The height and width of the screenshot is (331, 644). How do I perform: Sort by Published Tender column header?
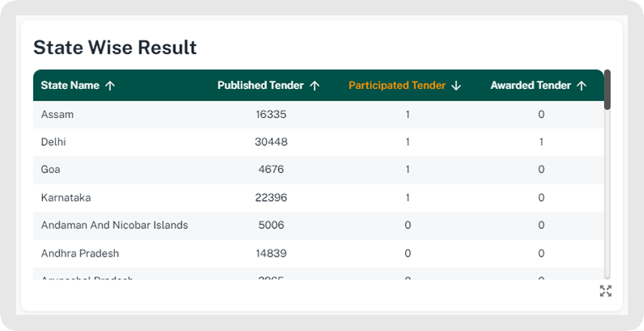coord(261,86)
